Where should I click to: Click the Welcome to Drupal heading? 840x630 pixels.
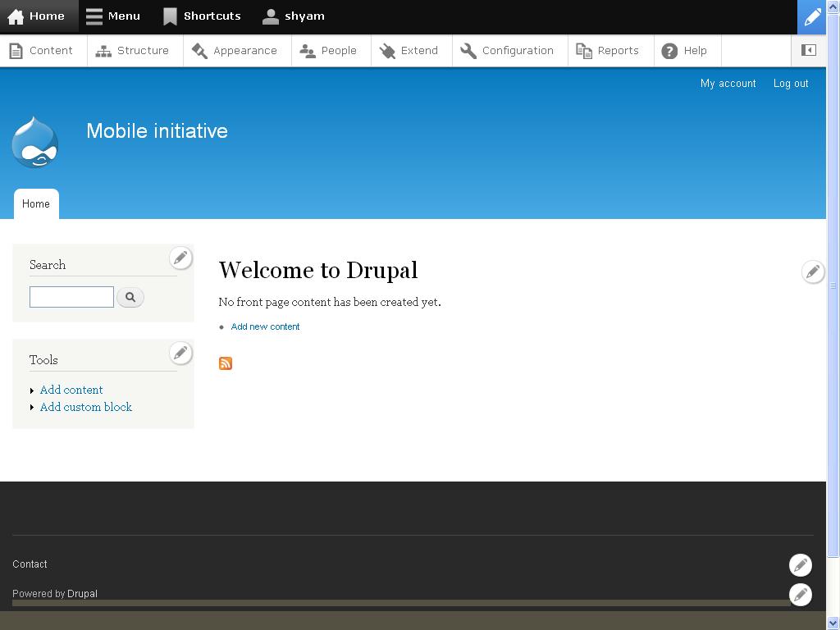pyautogui.click(x=318, y=270)
